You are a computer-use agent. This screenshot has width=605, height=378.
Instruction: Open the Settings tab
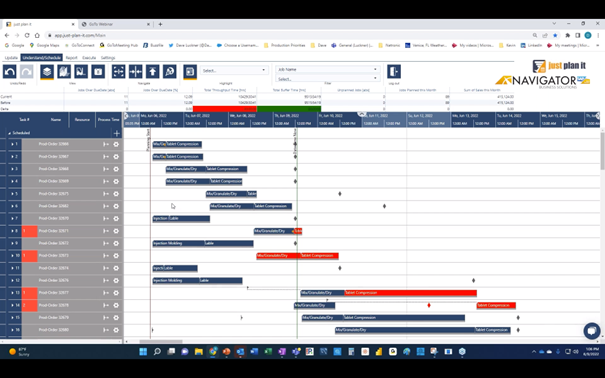click(108, 57)
